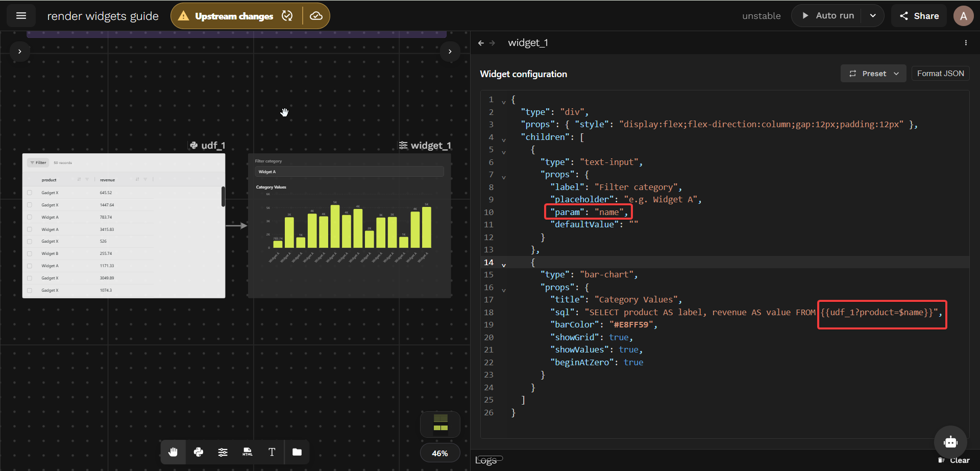Click the widget_1 node sliders icon
The height and width of the screenshot is (471, 980).
tap(403, 146)
